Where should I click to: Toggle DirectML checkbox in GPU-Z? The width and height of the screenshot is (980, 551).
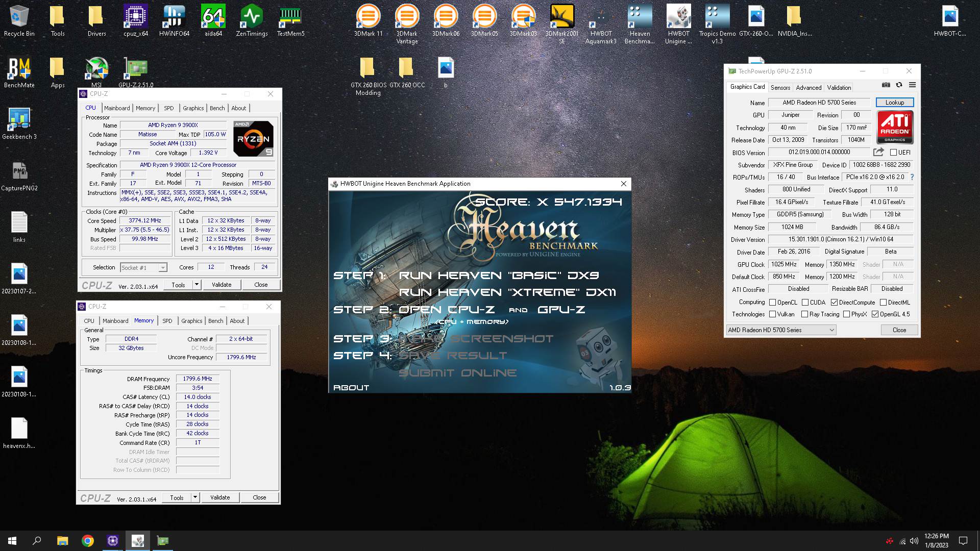pyautogui.click(x=883, y=303)
